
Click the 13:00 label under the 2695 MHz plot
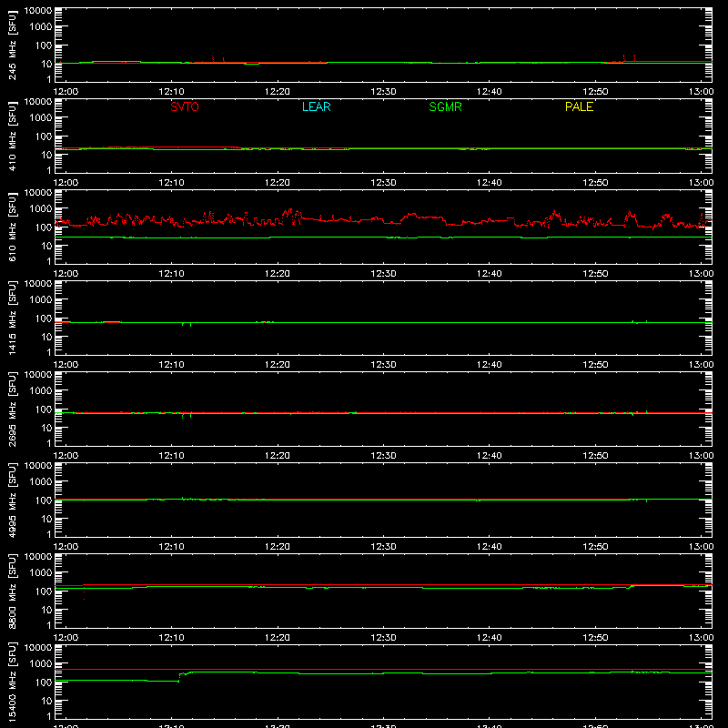tap(701, 456)
